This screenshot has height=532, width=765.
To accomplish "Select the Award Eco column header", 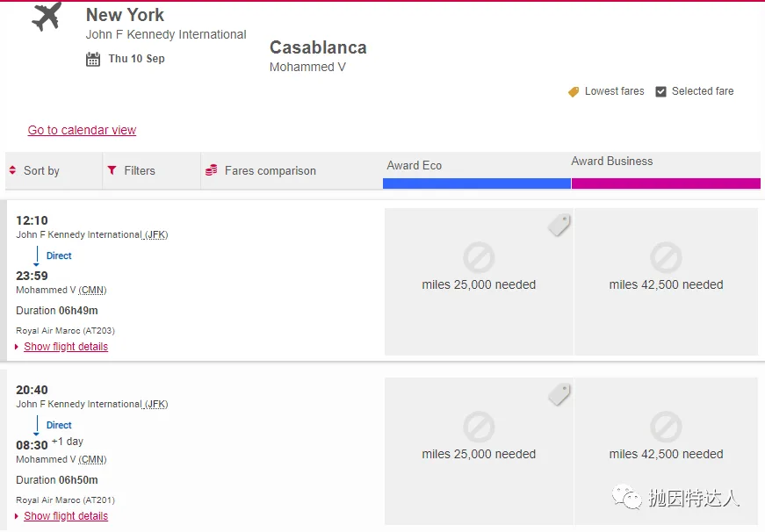I will [415, 165].
